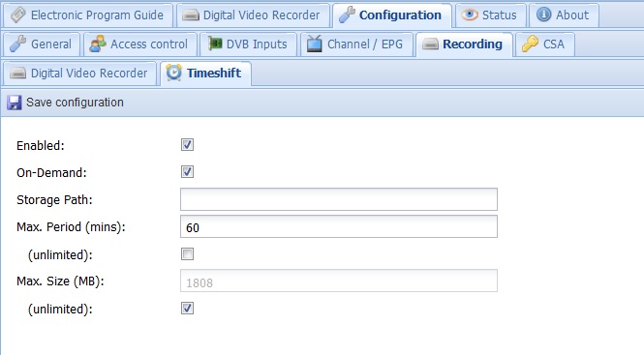The width and height of the screenshot is (644, 355).
Task: Open the General configuration tab
Action: click(41, 44)
